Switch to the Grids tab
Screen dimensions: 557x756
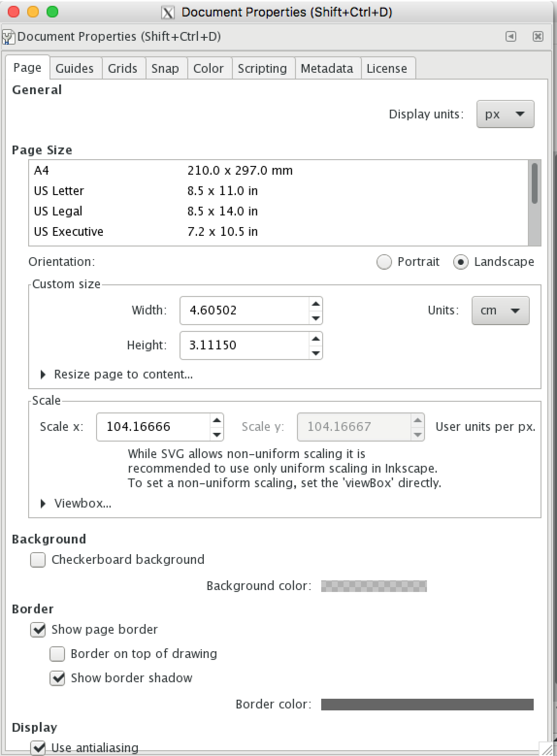(123, 68)
